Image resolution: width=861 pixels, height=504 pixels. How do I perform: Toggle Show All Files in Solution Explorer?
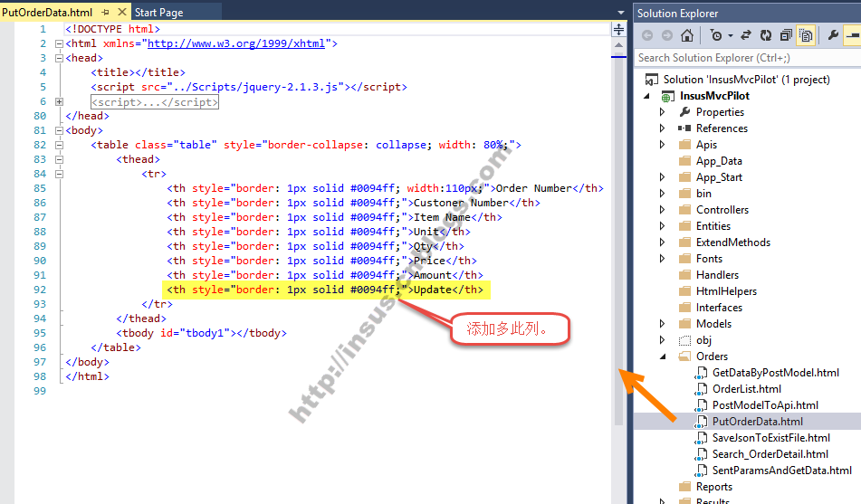tap(806, 35)
